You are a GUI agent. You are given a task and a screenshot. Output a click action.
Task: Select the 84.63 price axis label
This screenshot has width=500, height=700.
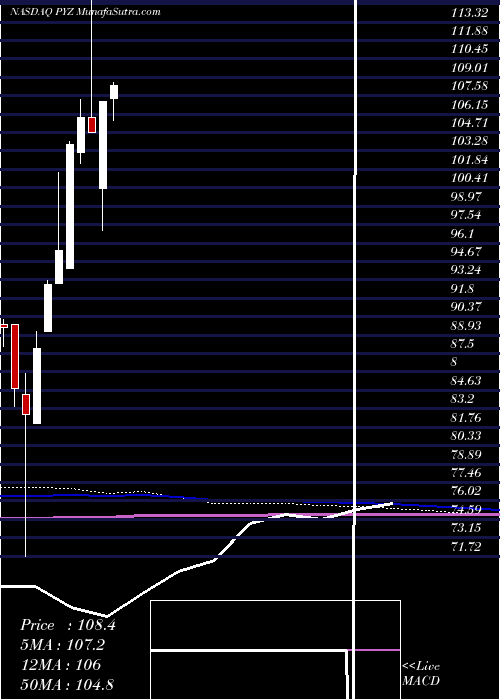coord(467,381)
